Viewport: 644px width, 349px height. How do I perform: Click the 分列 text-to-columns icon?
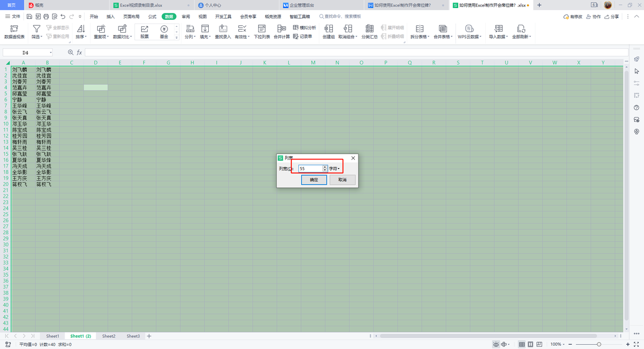click(x=189, y=28)
